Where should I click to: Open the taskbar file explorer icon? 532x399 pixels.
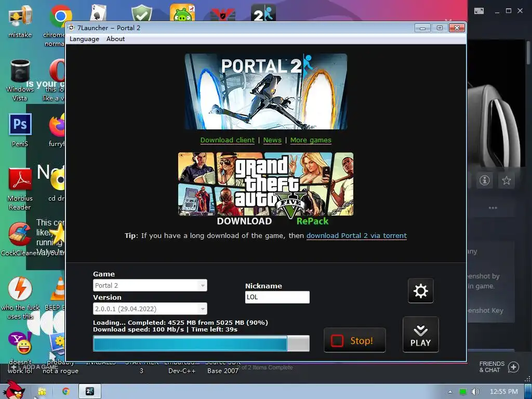pos(42,392)
